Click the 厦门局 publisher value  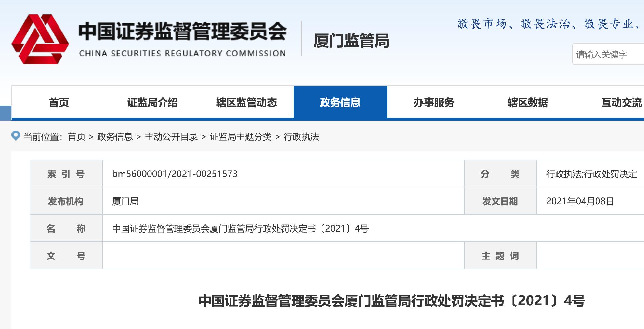point(125,201)
